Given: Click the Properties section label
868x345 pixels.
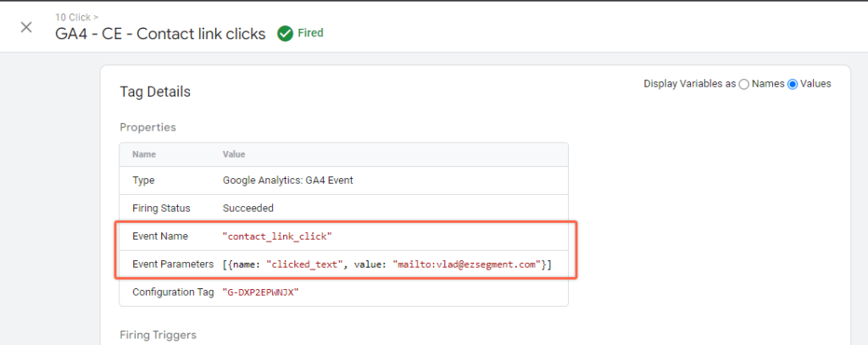Looking at the screenshot, I should [x=147, y=127].
